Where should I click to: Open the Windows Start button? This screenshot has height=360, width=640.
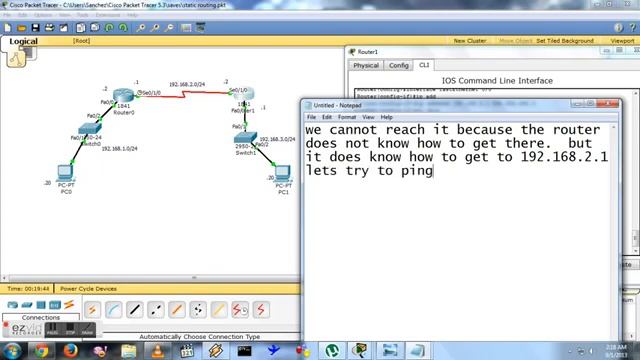click(13, 351)
